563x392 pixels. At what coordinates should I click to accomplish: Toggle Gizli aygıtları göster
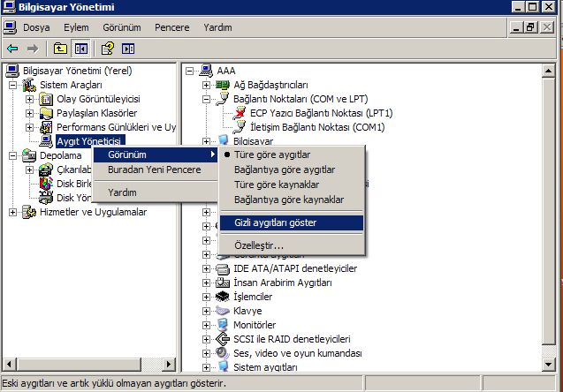(x=291, y=222)
